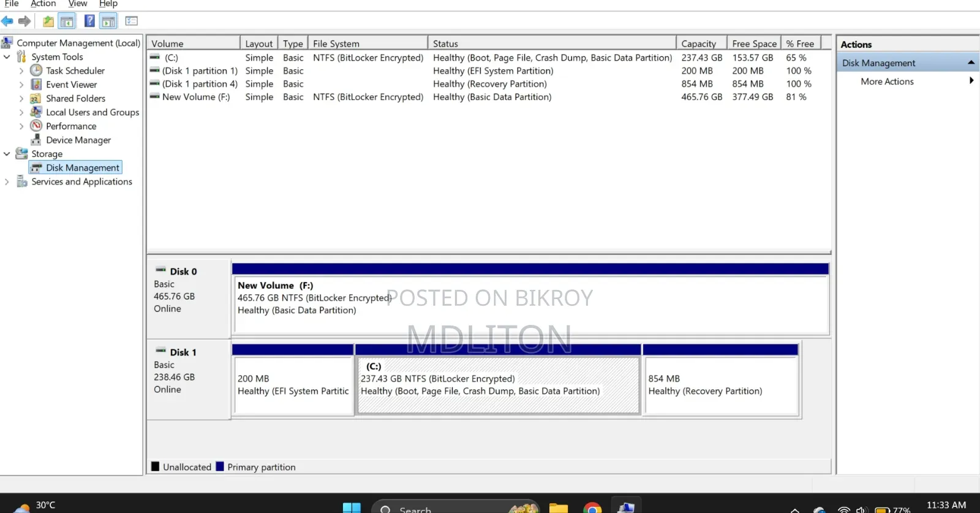Sort volumes by the Capacity column header
The image size is (980, 513).
coord(701,44)
